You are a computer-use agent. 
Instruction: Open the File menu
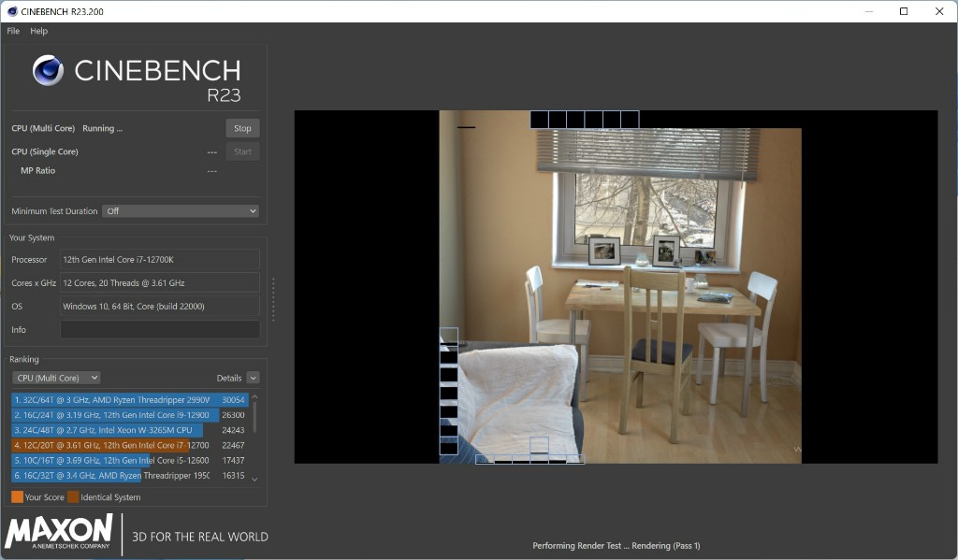pyautogui.click(x=13, y=31)
